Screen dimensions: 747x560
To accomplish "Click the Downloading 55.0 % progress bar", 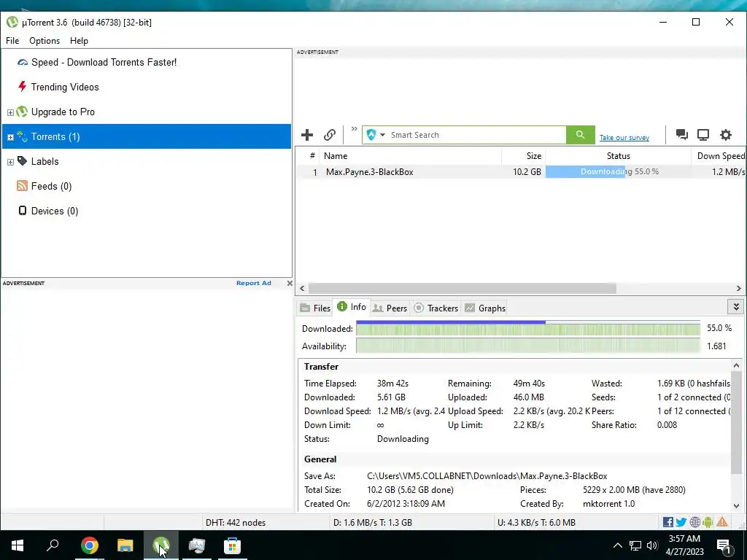I will point(619,172).
